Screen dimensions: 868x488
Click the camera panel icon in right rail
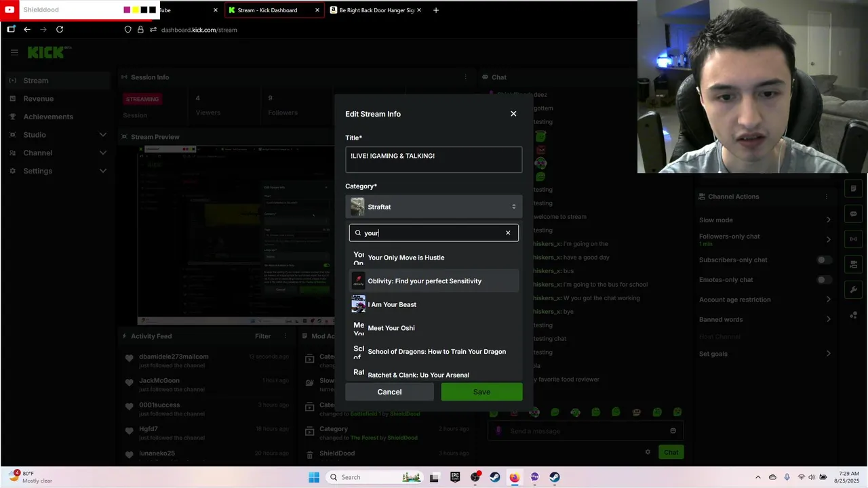[854, 264]
